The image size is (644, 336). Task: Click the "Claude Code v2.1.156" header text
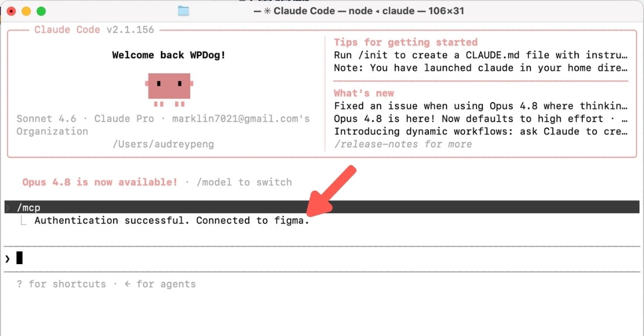tap(94, 29)
